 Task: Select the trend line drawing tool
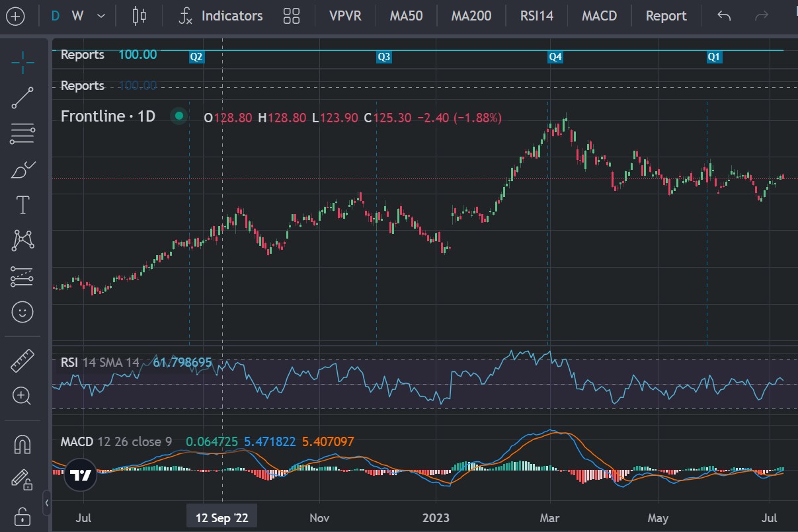23,98
